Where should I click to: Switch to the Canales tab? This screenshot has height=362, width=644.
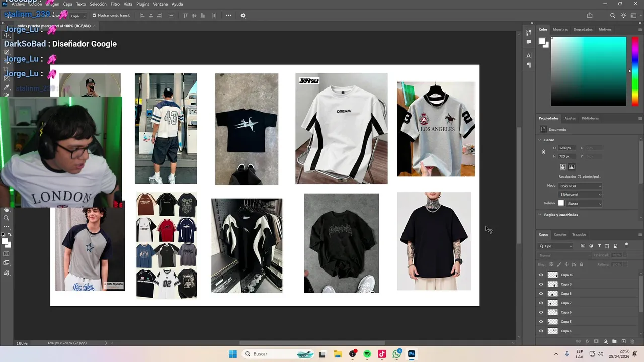[560, 234]
